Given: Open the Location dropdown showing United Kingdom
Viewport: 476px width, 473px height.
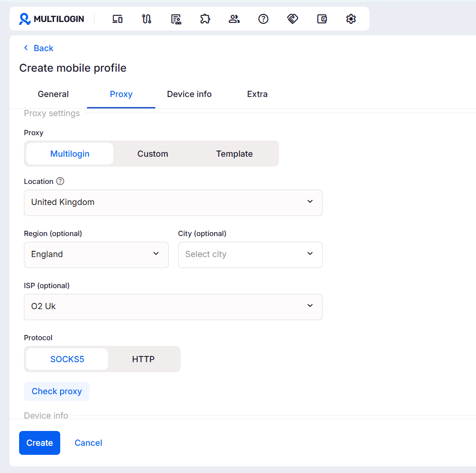Looking at the screenshot, I should [x=173, y=203].
